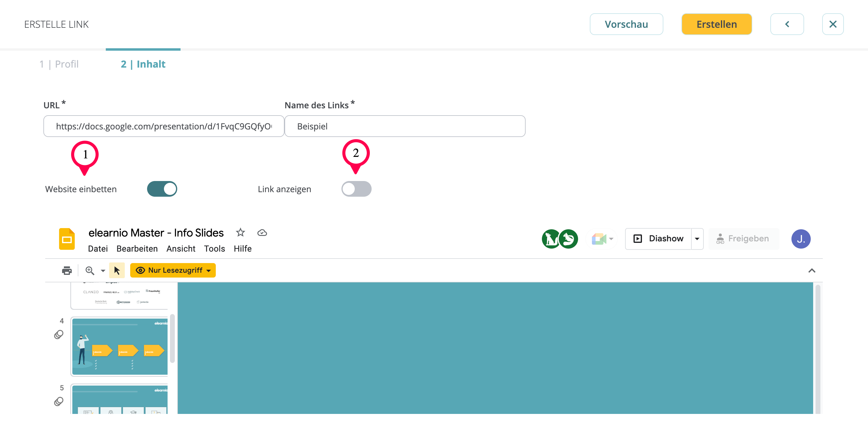This screenshot has height=429, width=868.
Task: Open the Ansicht menu
Action: pyautogui.click(x=181, y=249)
